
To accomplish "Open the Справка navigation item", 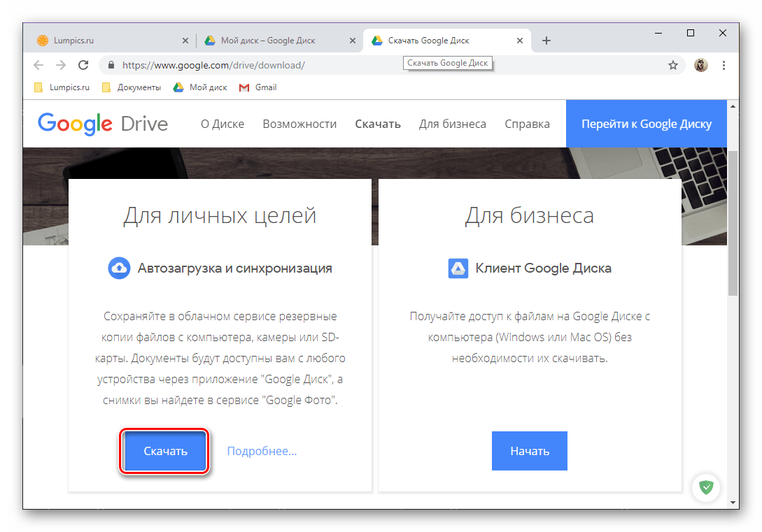I will [528, 124].
